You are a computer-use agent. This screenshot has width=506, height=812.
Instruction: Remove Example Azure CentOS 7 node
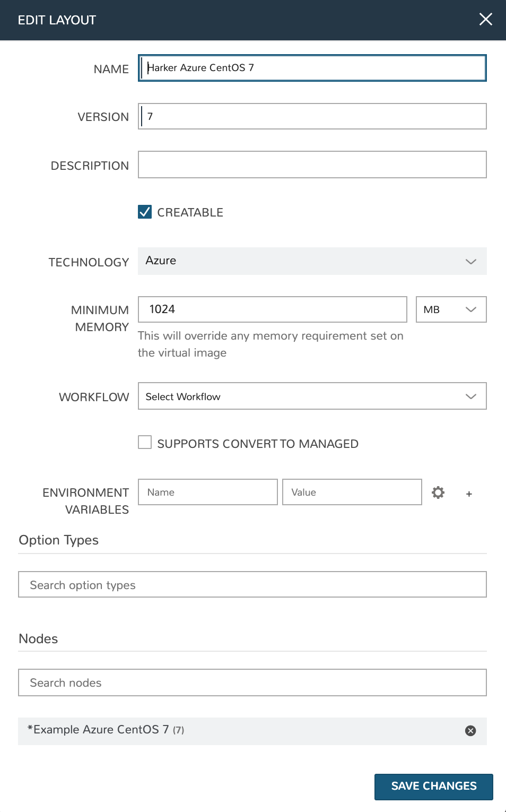point(470,731)
